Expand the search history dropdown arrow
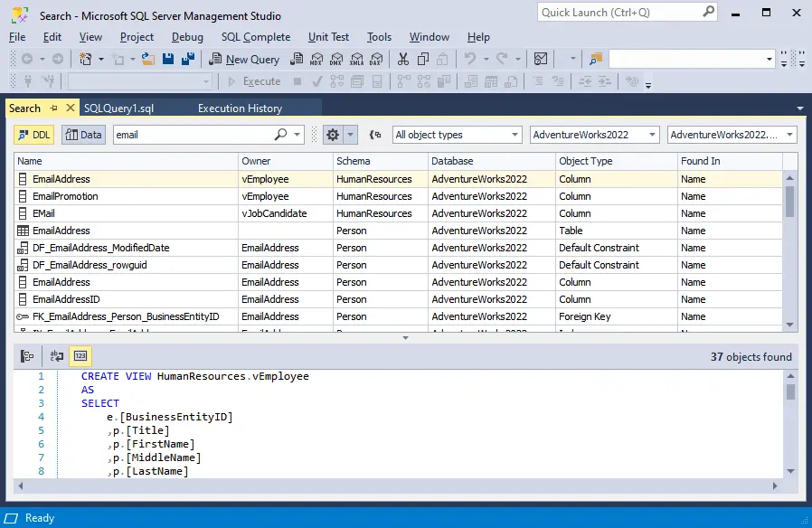The height and width of the screenshot is (528, 812). tap(297, 135)
